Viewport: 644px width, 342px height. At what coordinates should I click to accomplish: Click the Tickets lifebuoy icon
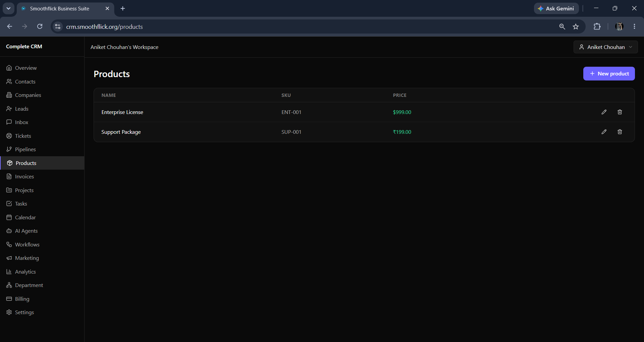click(x=9, y=136)
